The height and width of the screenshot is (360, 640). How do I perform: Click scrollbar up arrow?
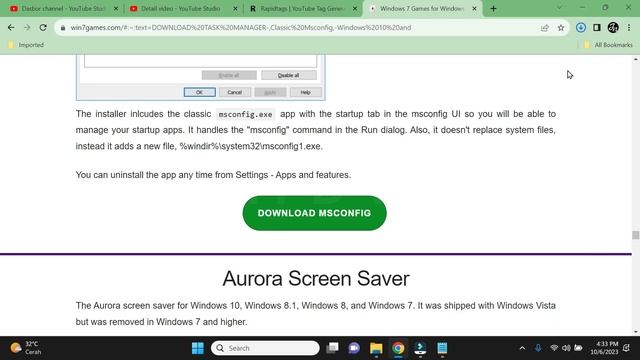pos(636,60)
